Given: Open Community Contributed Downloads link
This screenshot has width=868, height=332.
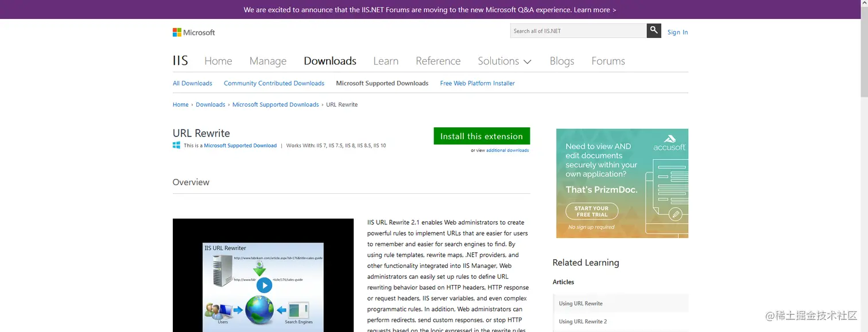Looking at the screenshot, I should (x=274, y=83).
